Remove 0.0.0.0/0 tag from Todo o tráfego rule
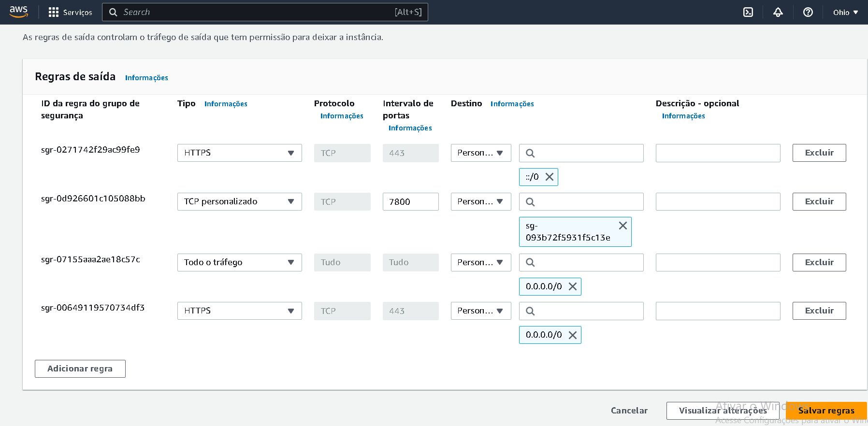868x426 pixels. tap(573, 286)
